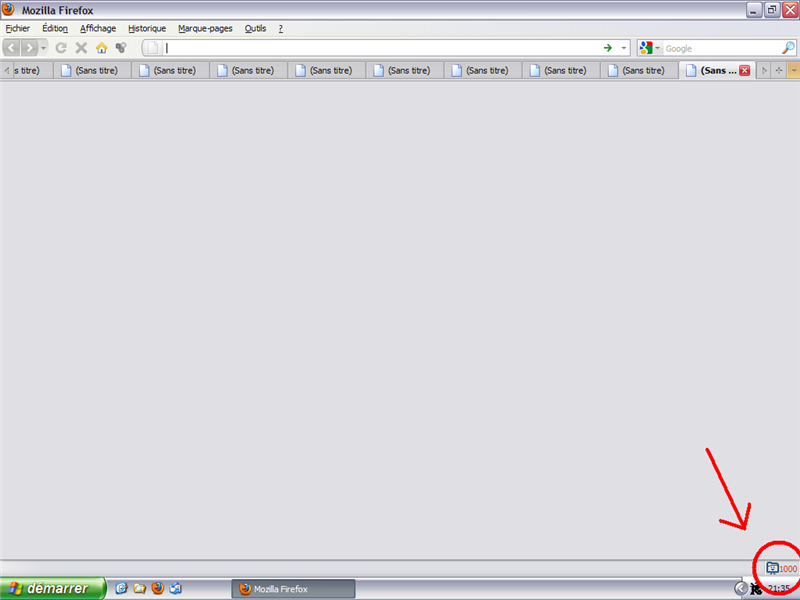
Task: Click the Stop loading icon
Action: click(81, 48)
